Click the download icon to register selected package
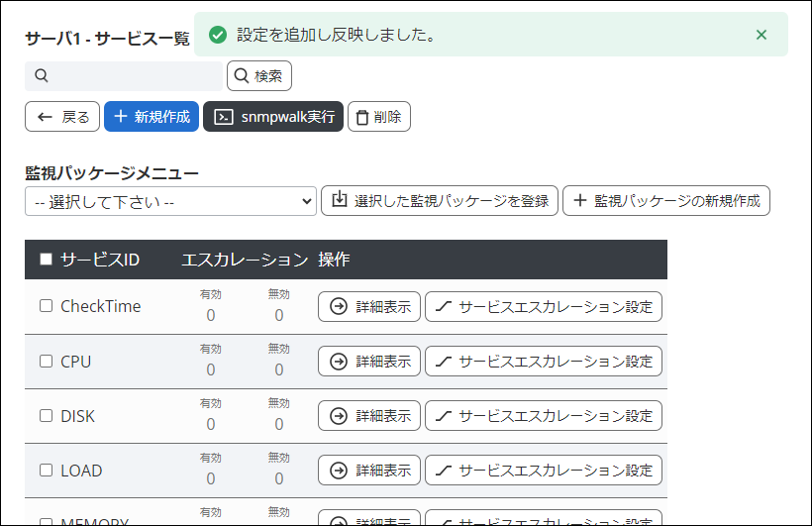Image resolution: width=812 pixels, height=526 pixels. click(340, 200)
